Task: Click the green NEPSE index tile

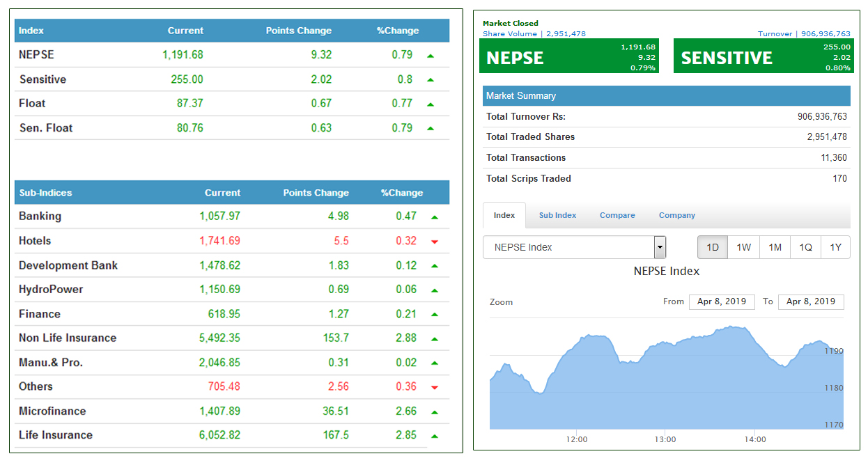Action: [x=568, y=56]
